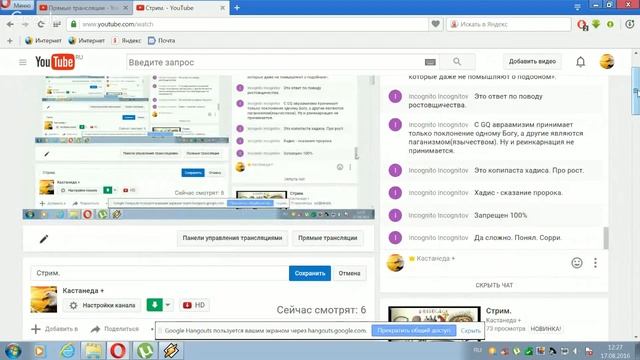Click the Яндекс search field

tap(509, 24)
